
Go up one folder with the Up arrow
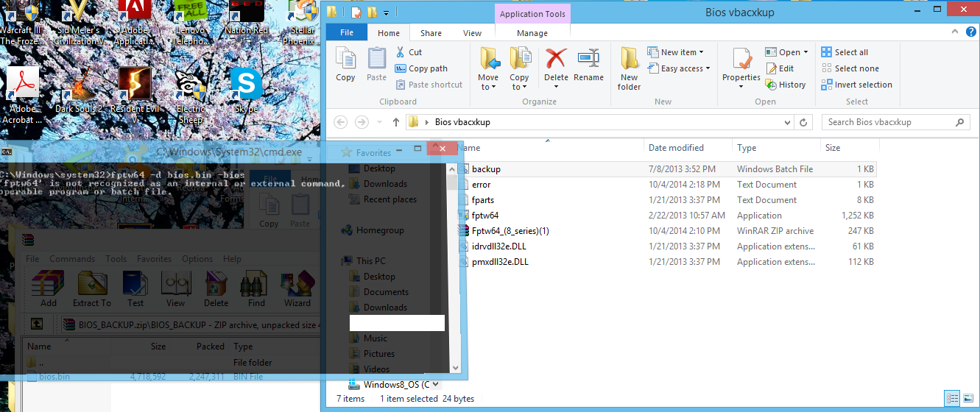pyautogui.click(x=395, y=122)
